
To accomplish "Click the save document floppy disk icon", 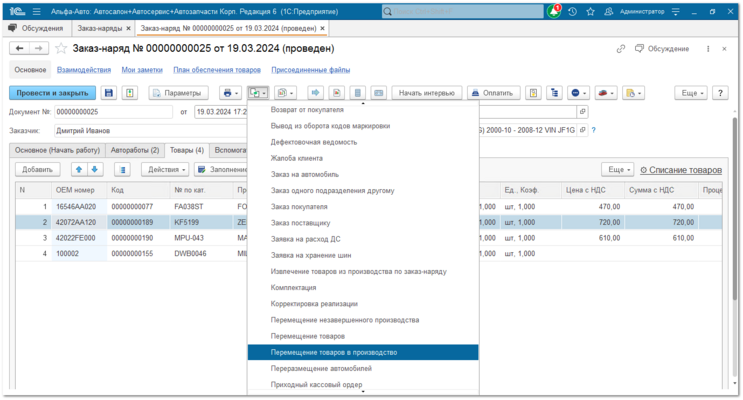I will 109,93.
